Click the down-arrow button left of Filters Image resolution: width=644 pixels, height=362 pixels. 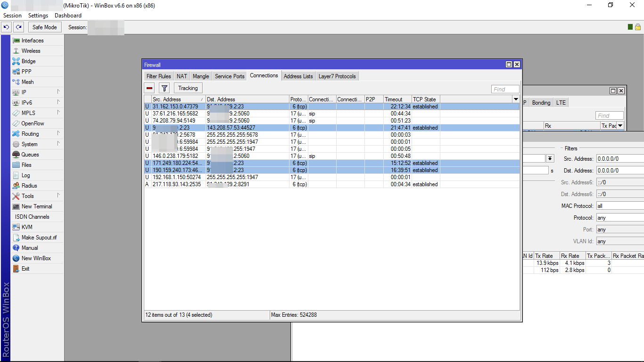point(550,158)
